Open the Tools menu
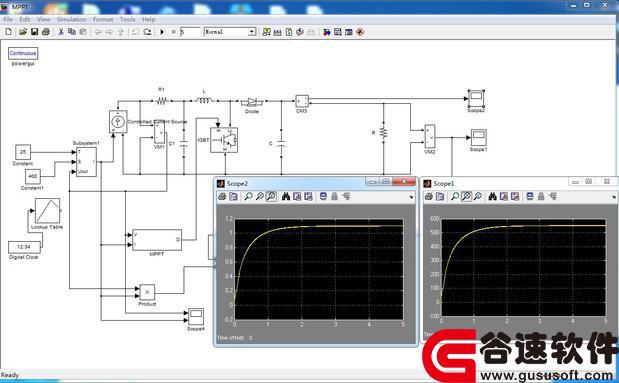Screen dimensions: 619x383 coord(128,19)
